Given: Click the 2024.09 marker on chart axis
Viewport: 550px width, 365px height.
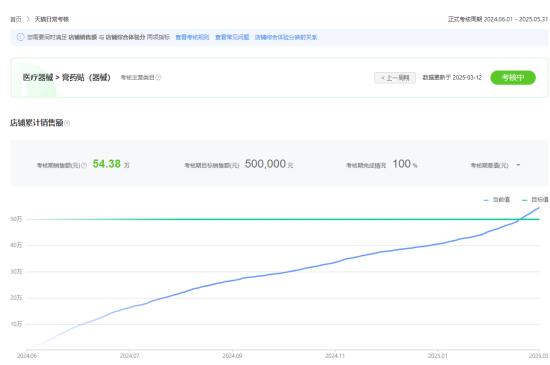Looking at the screenshot, I should click(232, 356).
